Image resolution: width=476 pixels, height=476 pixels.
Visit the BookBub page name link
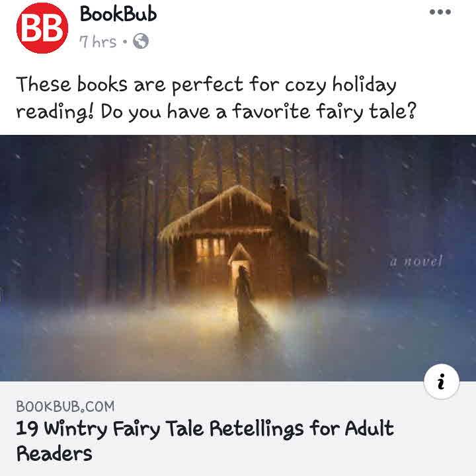pyautogui.click(x=118, y=15)
